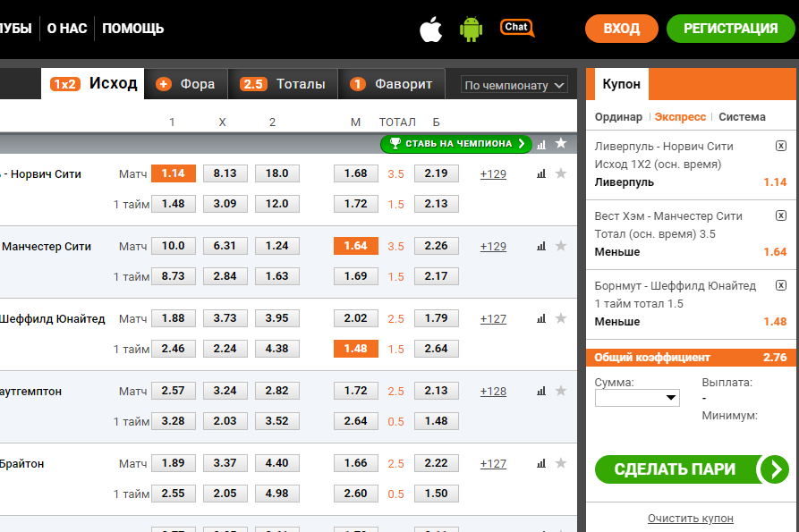Select Ординар bet type

coord(618,116)
